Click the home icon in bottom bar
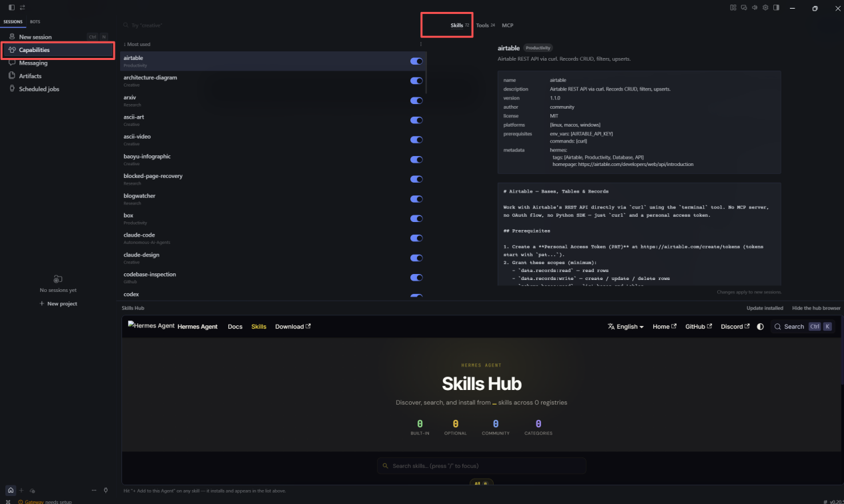 (x=11, y=490)
